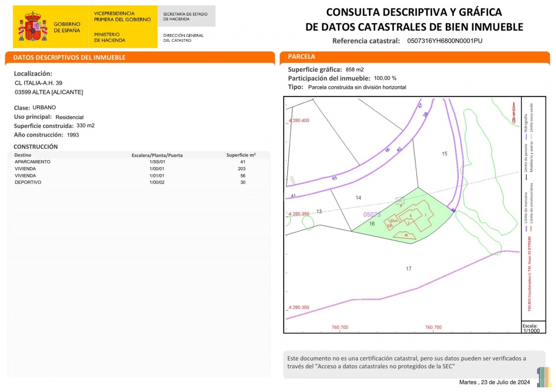Click the 'Superficie m²' column header

click(x=241, y=155)
